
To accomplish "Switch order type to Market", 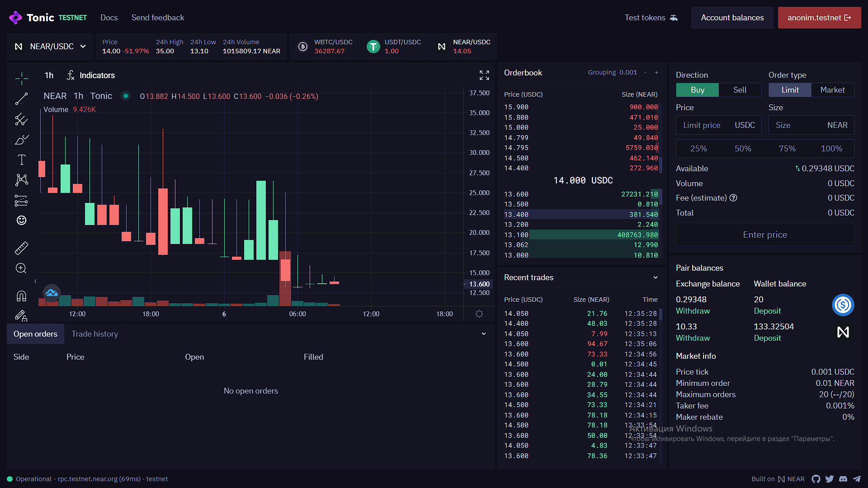I will point(832,90).
